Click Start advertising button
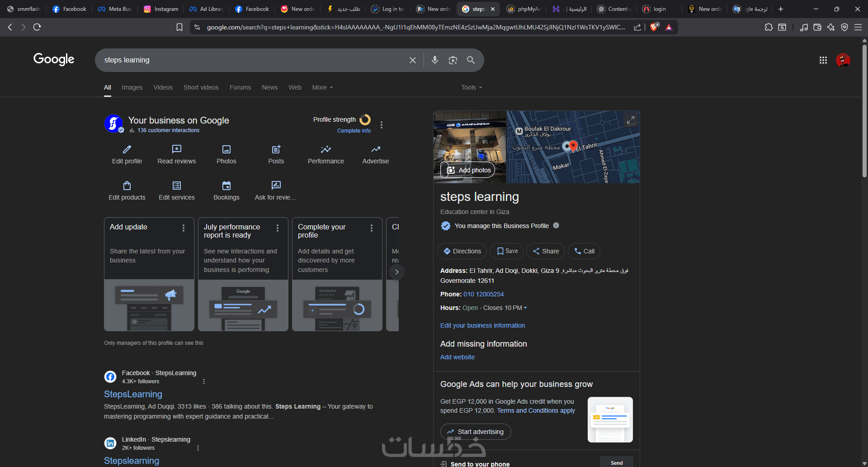868x467 pixels. click(476, 432)
